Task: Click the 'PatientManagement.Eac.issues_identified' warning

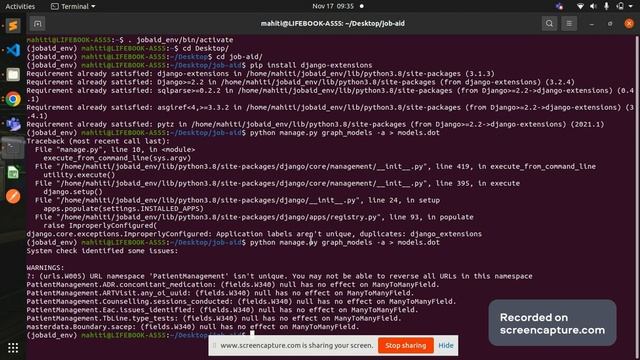Action: point(222,310)
